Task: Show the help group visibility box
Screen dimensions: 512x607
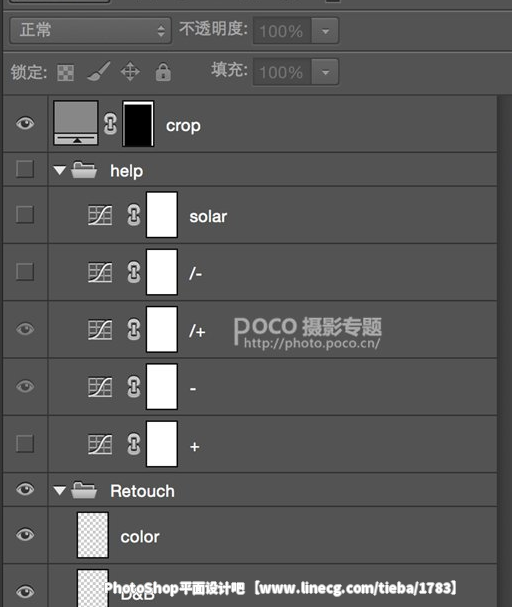Action: [25, 169]
